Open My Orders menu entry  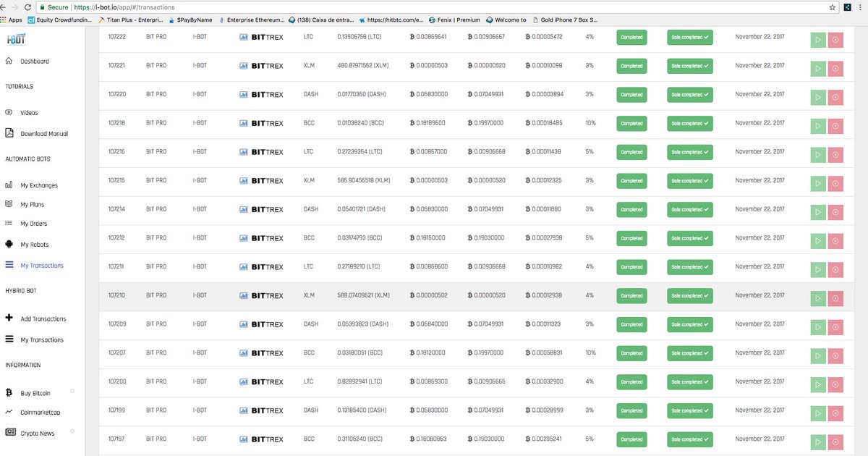click(x=34, y=224)
